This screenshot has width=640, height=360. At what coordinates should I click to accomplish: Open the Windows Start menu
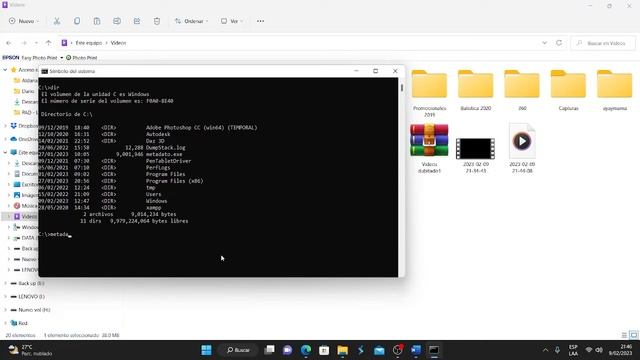tap(207, 350)
